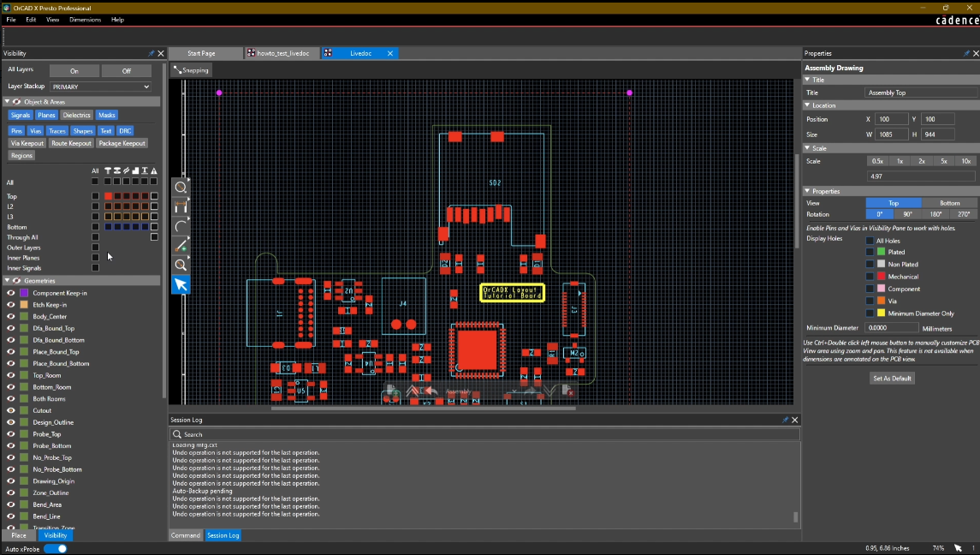Collapse the Geometries section
This screenshot has width=980, height=555.
[8, 280]
